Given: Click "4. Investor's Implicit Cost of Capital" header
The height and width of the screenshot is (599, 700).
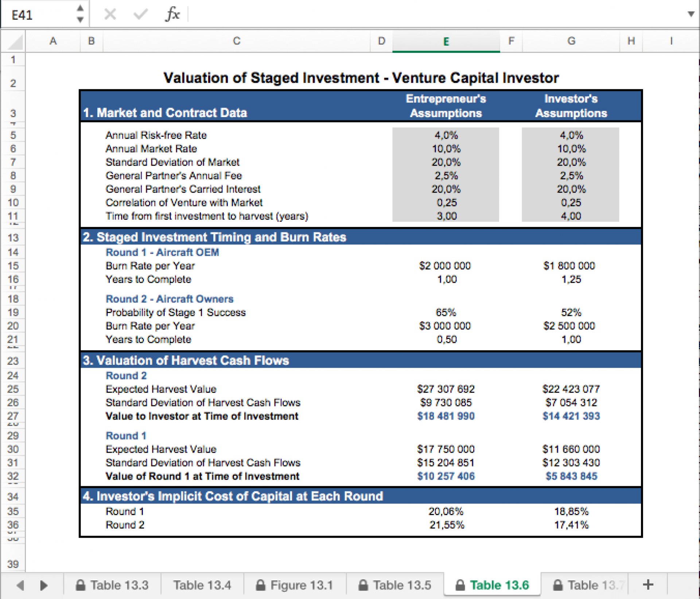Looking at the screenshot, I should pyautogui.click(x=233, y=496).
